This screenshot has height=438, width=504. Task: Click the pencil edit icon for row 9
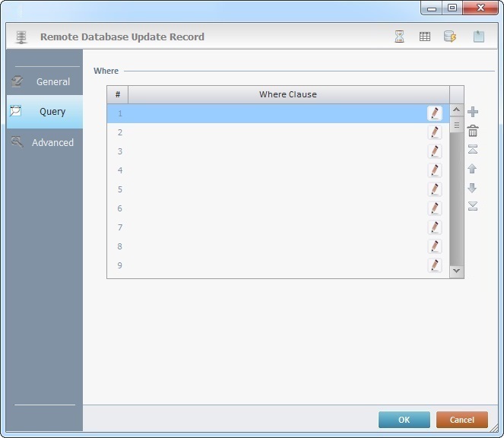coord(435,265)
